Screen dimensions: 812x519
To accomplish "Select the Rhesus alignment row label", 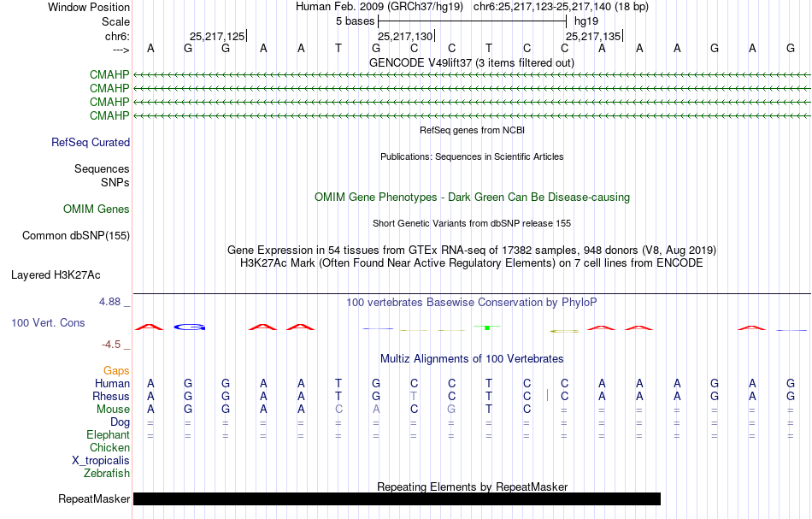I will [111, 396].
